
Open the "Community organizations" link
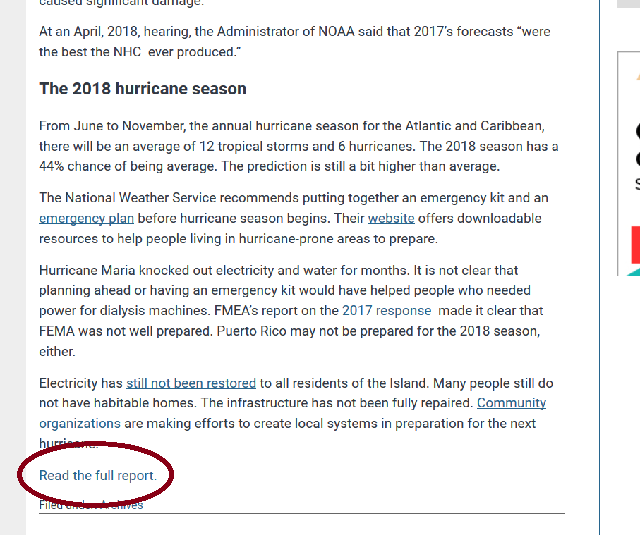click(x=293, y=413)
